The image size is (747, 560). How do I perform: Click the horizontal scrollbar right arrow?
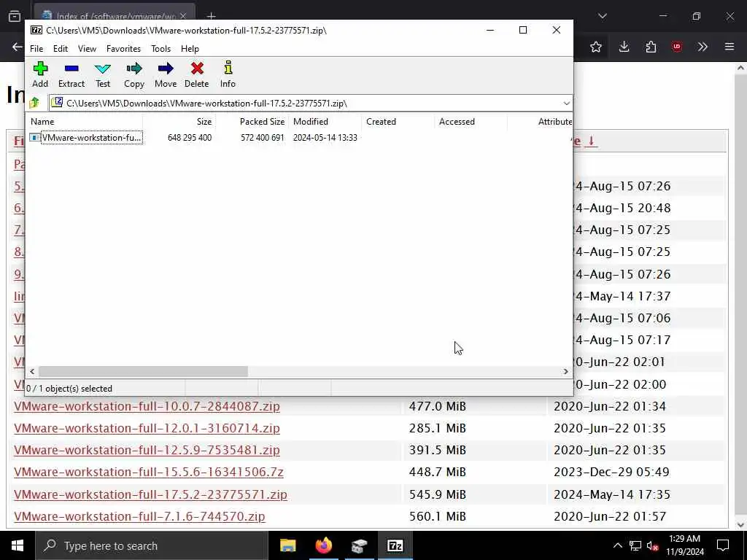pyautogui.click(x=566, y=371)
